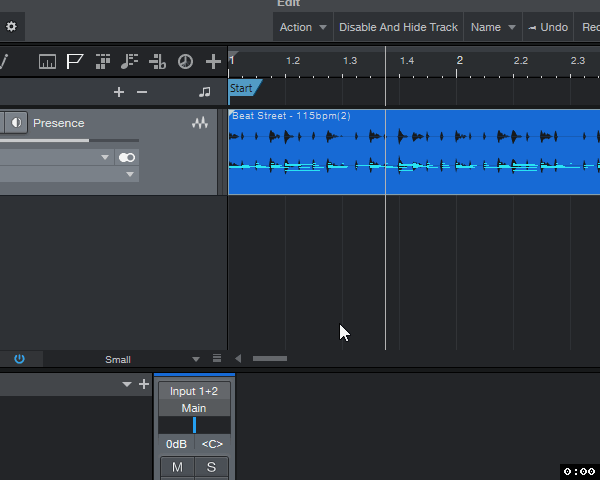600x480 pixels.
Task: Click the <C> pan value
Action: point(212,444)
